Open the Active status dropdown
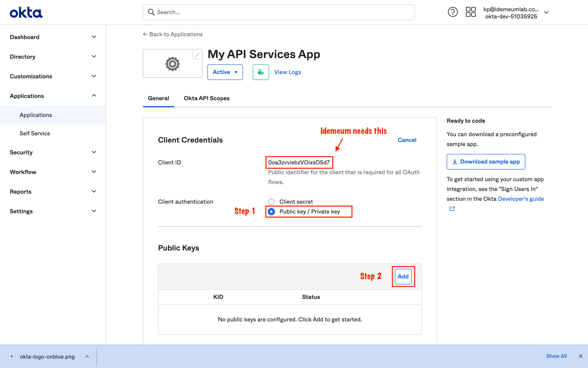Screen dimensions: 588x368 225,72
